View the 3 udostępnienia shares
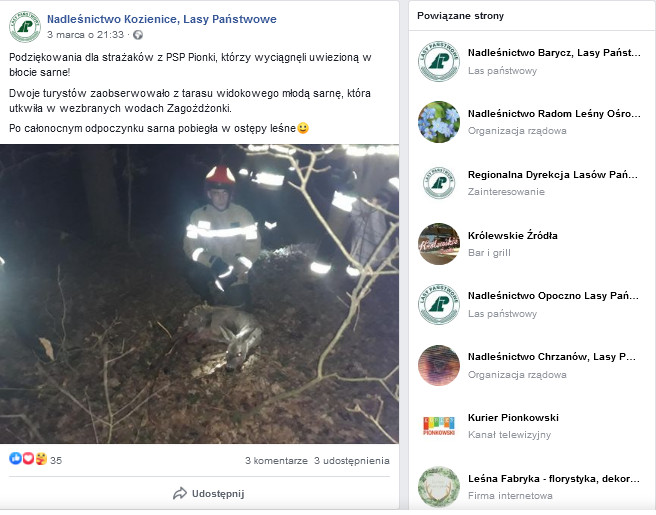 pyautogui.click(x=351, y=461)
